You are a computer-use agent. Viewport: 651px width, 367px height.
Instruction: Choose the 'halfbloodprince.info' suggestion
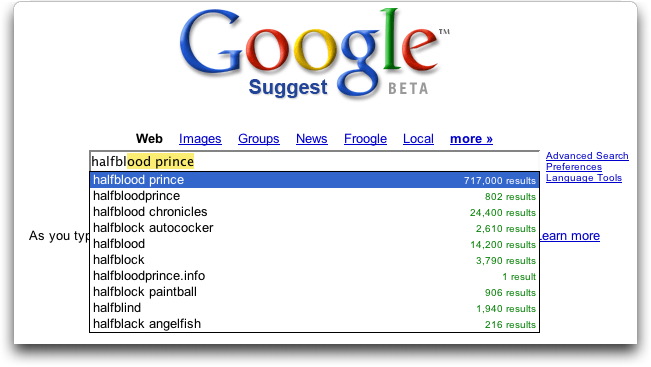314,276
